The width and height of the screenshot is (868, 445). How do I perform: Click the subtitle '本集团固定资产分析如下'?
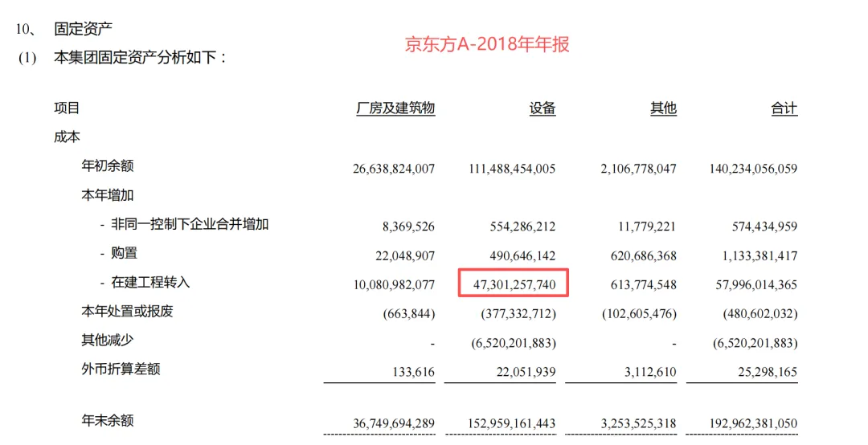[135, 57]
